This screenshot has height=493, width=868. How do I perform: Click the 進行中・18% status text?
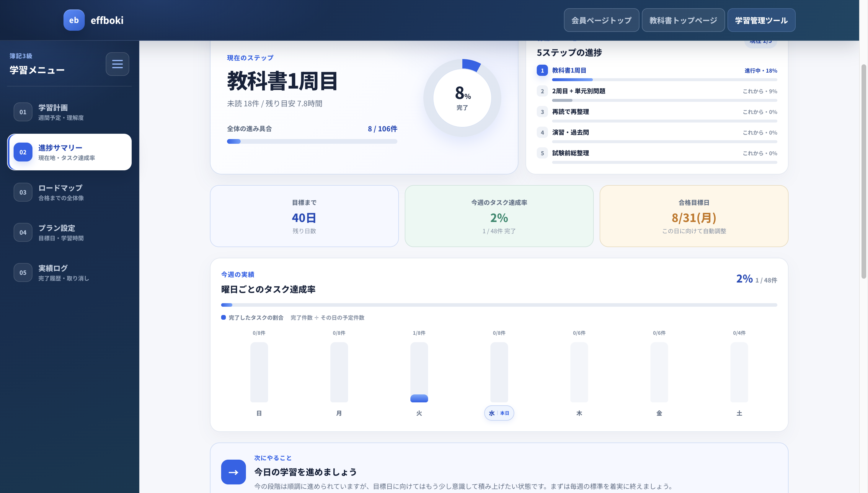click(x=761, y=71)
